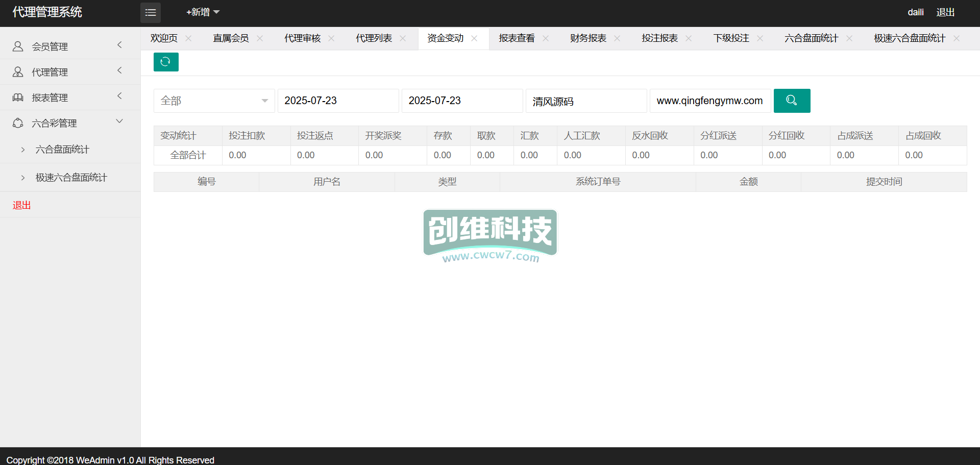Image resolution: width=980 pixels, height=465 pixels.
Task: Close the 直属会员 tab
Action: (260, 38)
